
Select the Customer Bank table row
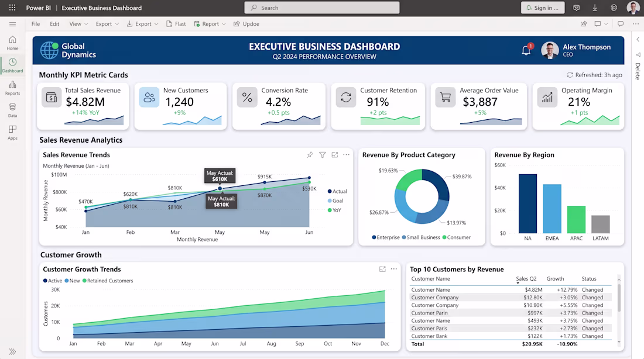(x=511, y=336)
